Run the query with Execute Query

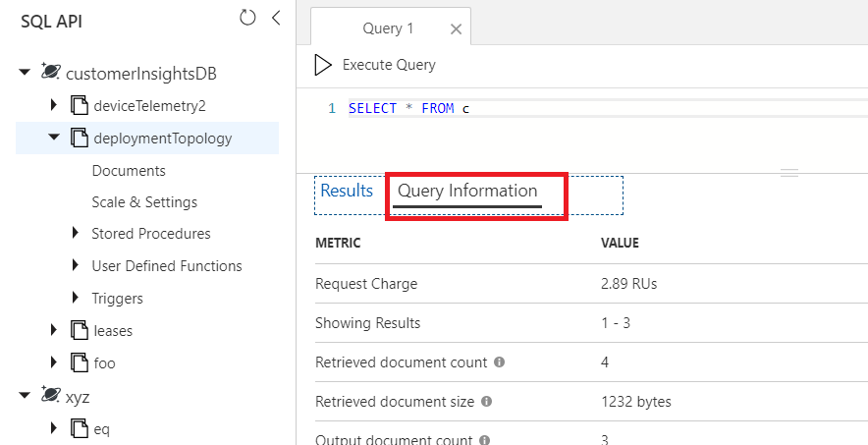coord(389,65)
